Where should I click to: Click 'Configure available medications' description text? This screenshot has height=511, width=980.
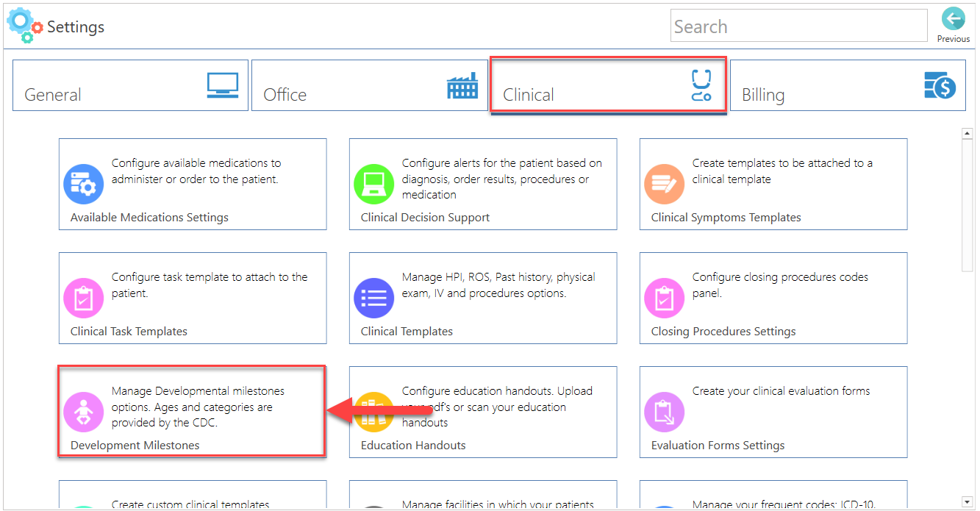click(x=196, y=171)
